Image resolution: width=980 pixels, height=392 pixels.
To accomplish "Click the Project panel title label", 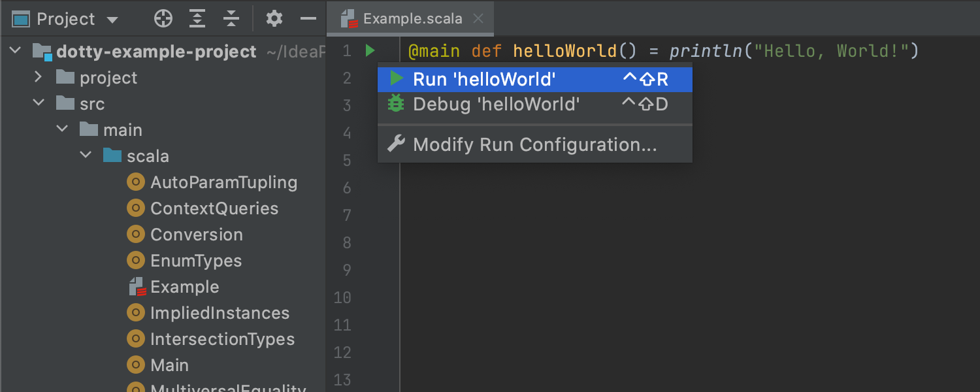I will click(x=66, y=19).
